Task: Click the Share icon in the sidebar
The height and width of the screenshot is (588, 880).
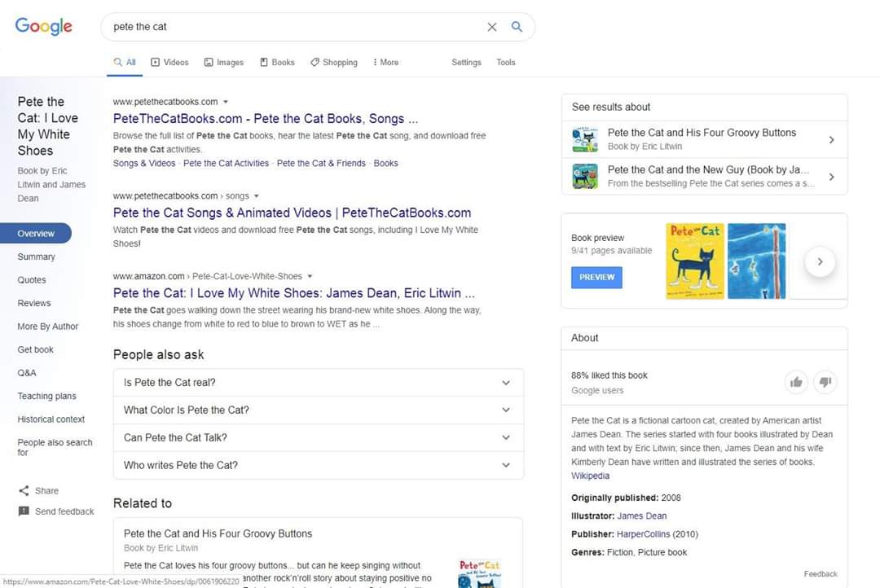Action: 24,491
